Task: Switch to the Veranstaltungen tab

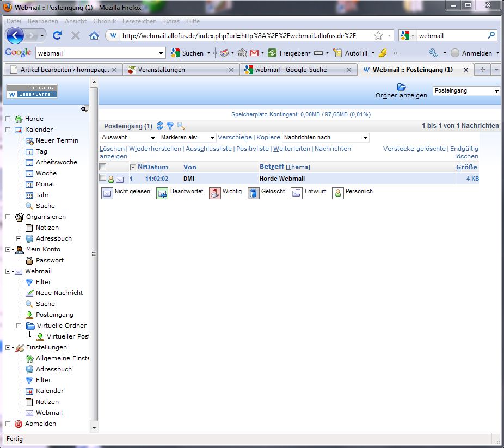Action: pos(181,70)
